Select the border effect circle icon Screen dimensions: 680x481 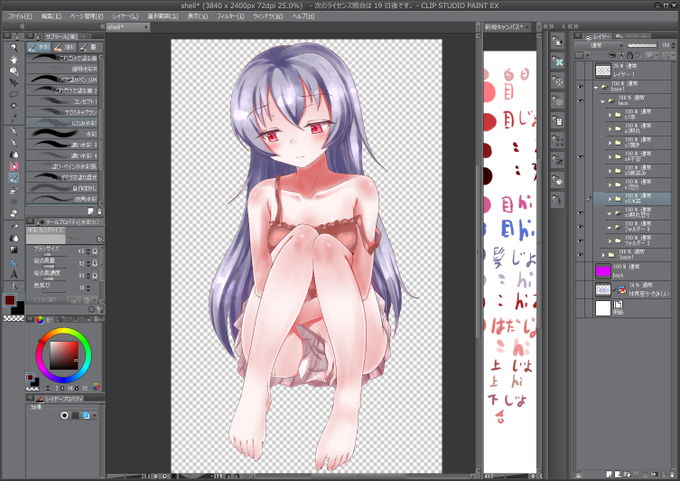pyautogui.click(x=64, y=416)
